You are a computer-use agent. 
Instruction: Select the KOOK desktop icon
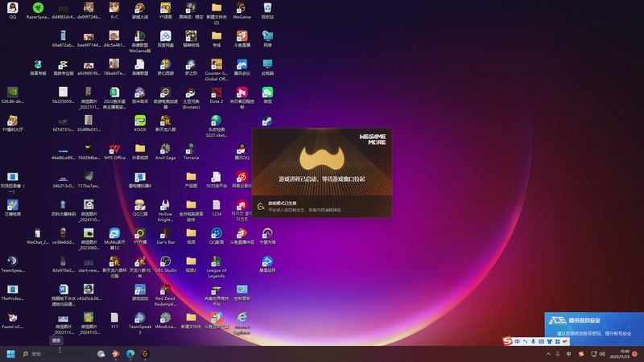[x=140, y=124]
